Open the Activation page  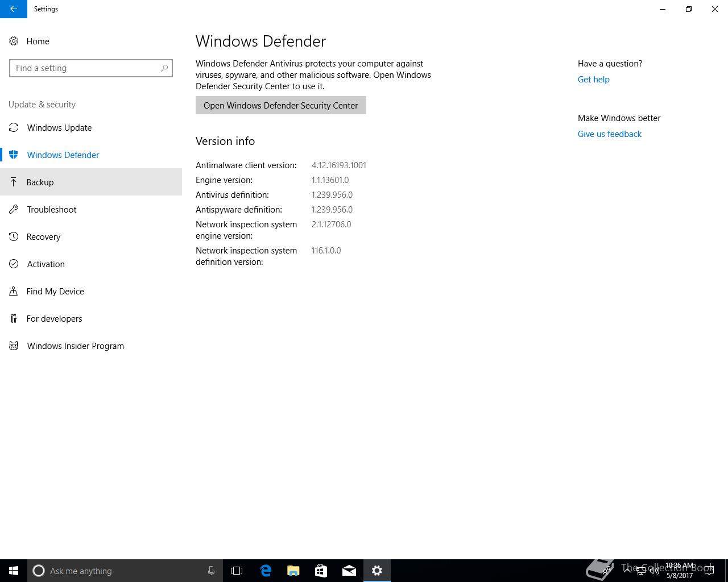(91, 264)
